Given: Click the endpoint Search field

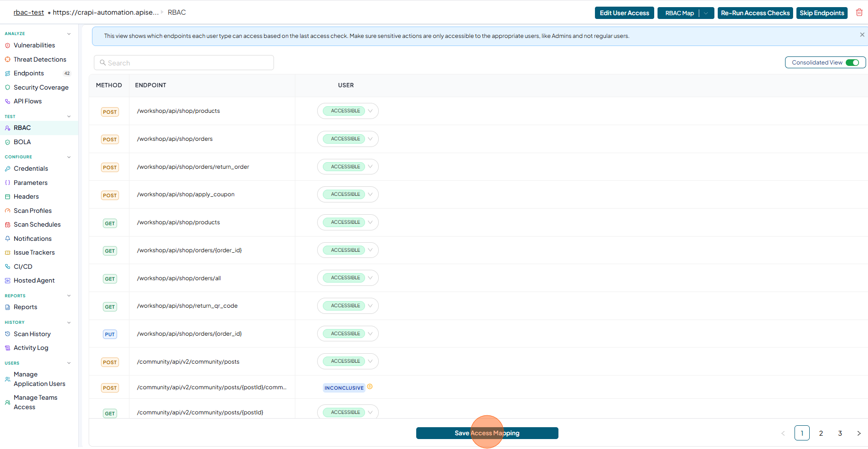Looking at the screenshot, I should [x=184, y=63].
